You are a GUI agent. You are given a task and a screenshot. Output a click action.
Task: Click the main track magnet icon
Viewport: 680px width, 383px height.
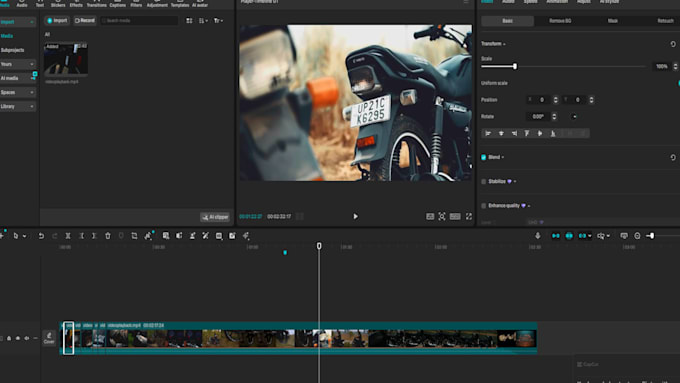click(x=556, y=236)
